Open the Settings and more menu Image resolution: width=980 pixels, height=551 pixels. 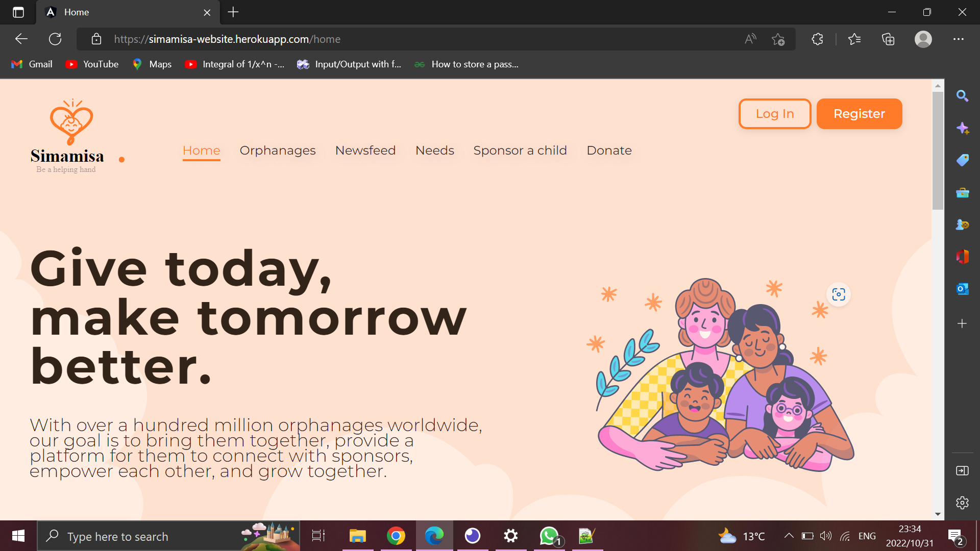point(959,39)
